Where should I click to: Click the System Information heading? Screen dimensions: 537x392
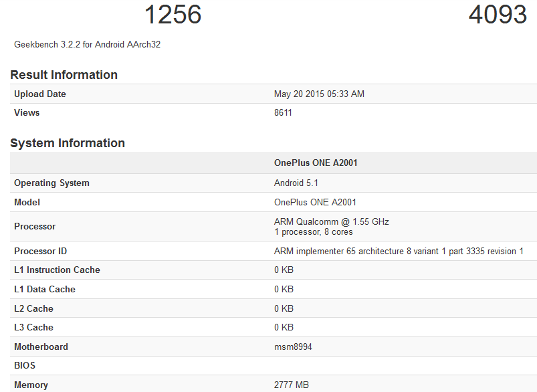point(68,143)
